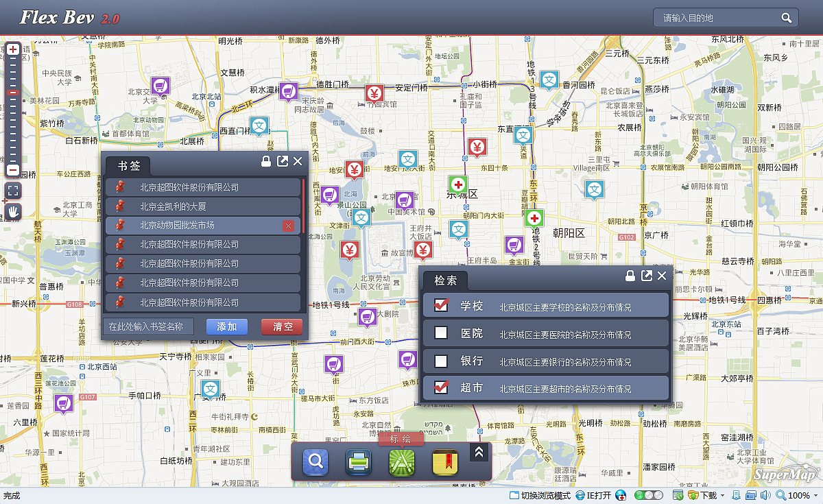Select bookmark 北京金凯利的大厦
This screenshot has width=823, height=504.
coord(203,206)
